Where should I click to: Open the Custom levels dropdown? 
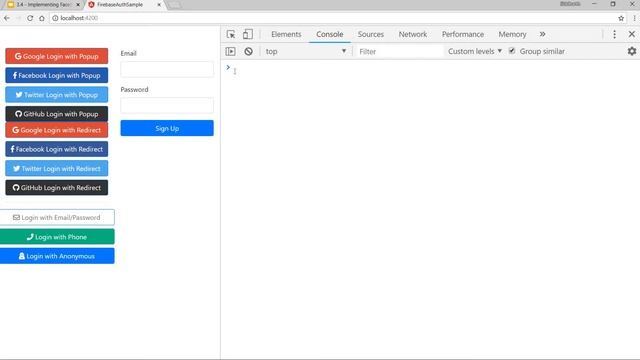(475, 51)
